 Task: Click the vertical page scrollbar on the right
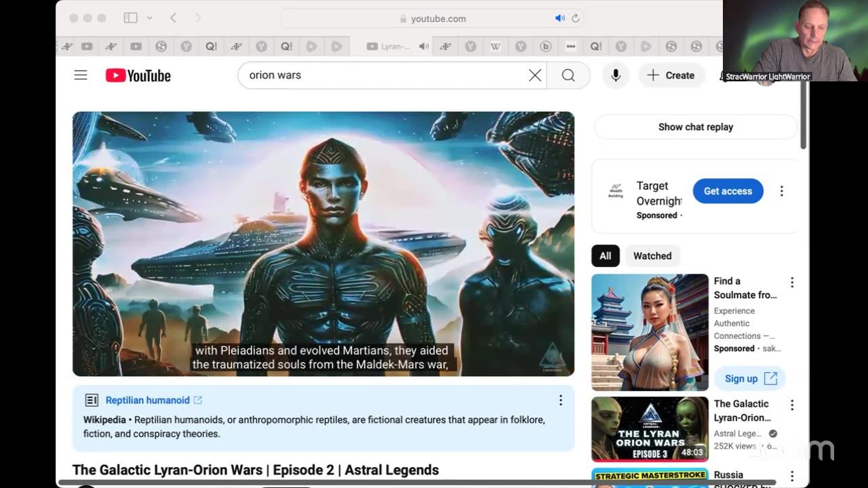click(x=804, y=115)
